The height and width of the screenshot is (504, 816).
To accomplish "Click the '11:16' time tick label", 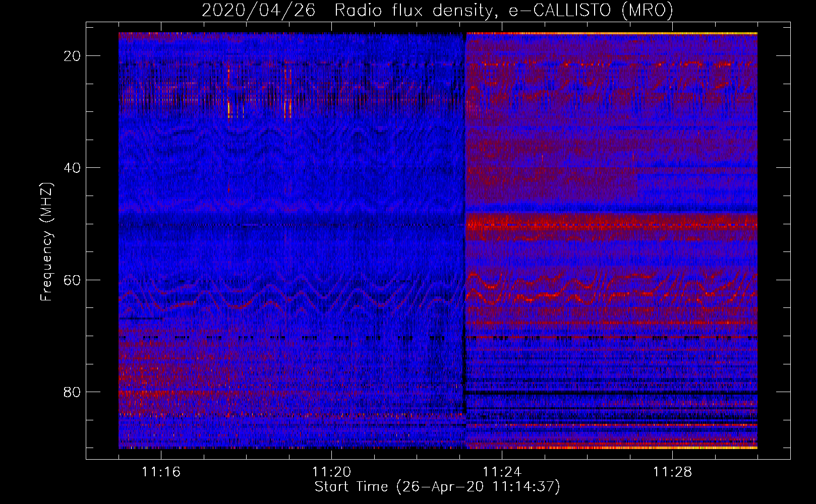I will 161,472.
